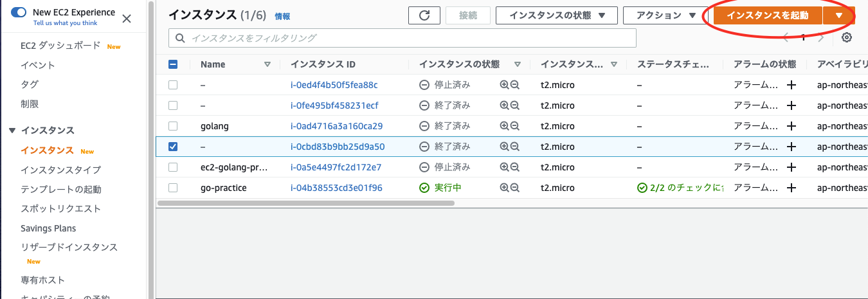Click the horizontal table scrollbar
The image size is (868, 299).
(305, 203)
